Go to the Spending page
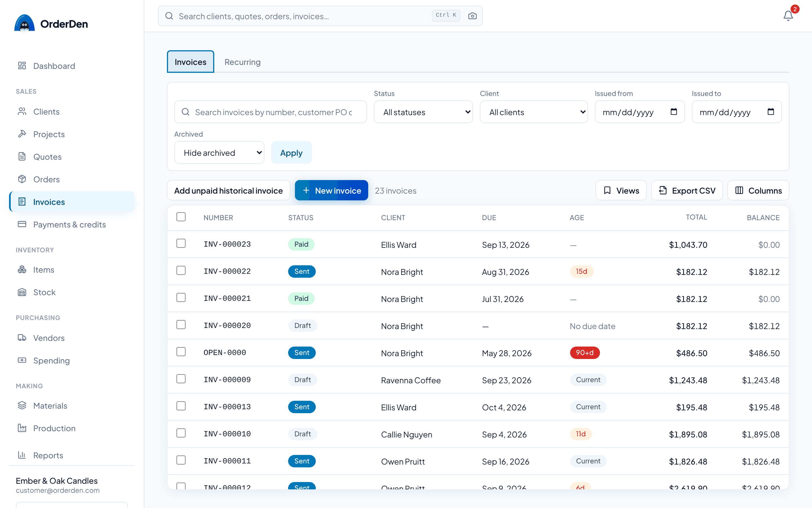Viewport: 812px width, 508px height. [x=72, y=360]
